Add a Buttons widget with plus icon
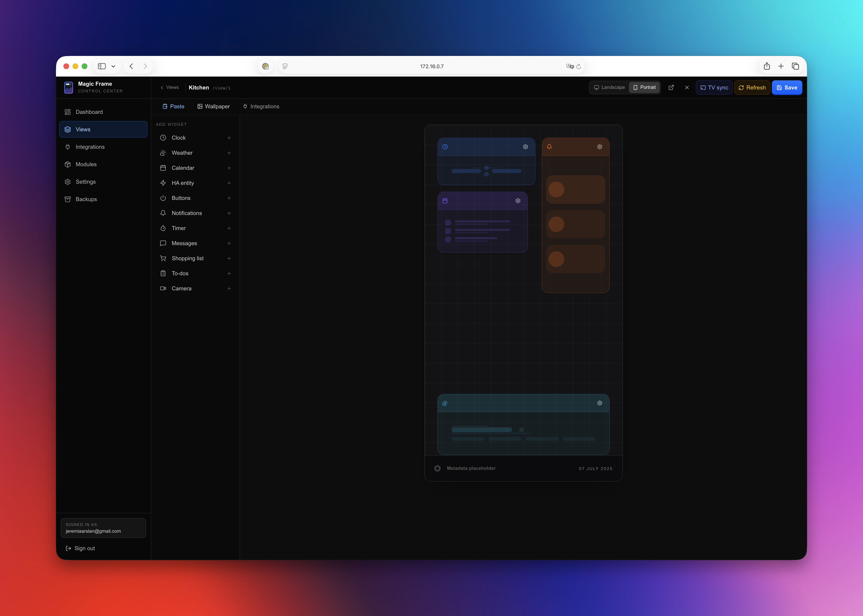The width and height of the screenshot is (863, 616). pos(229,198)
